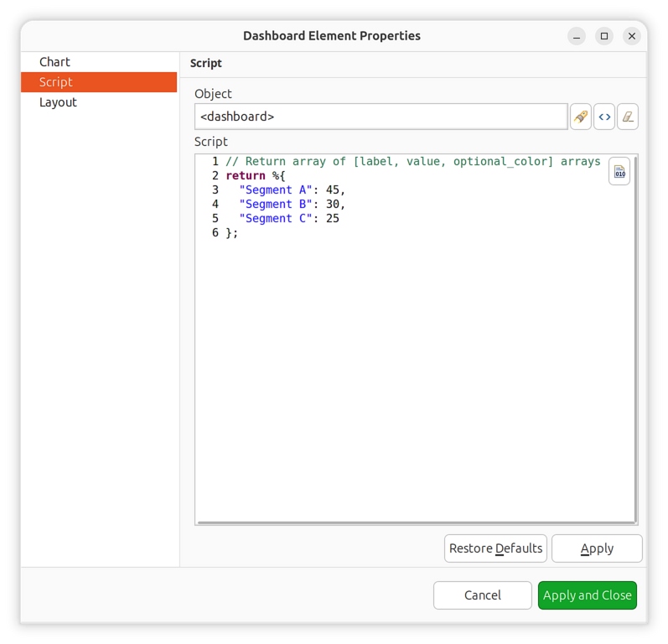Click the pen icon to select an object

coord(580,117)
